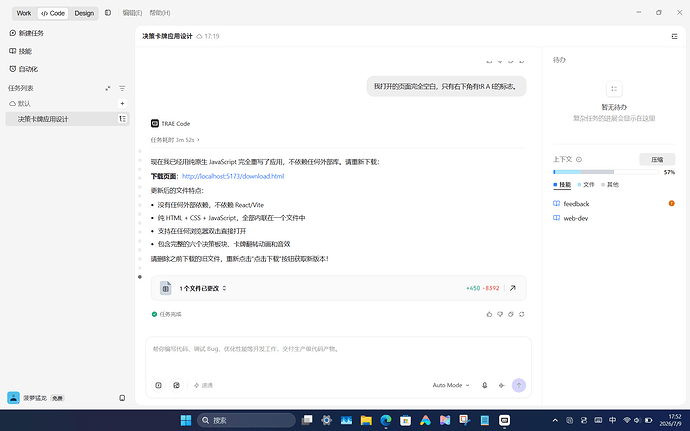Open File Explorer from the taskbar

pyautogui.click(x=366, y=420)
